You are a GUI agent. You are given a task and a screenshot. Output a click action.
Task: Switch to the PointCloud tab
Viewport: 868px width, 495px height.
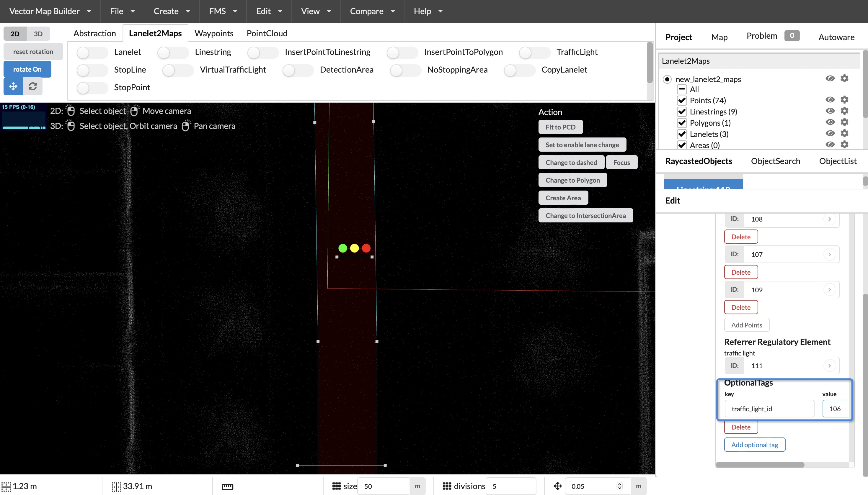click(267, 33)
